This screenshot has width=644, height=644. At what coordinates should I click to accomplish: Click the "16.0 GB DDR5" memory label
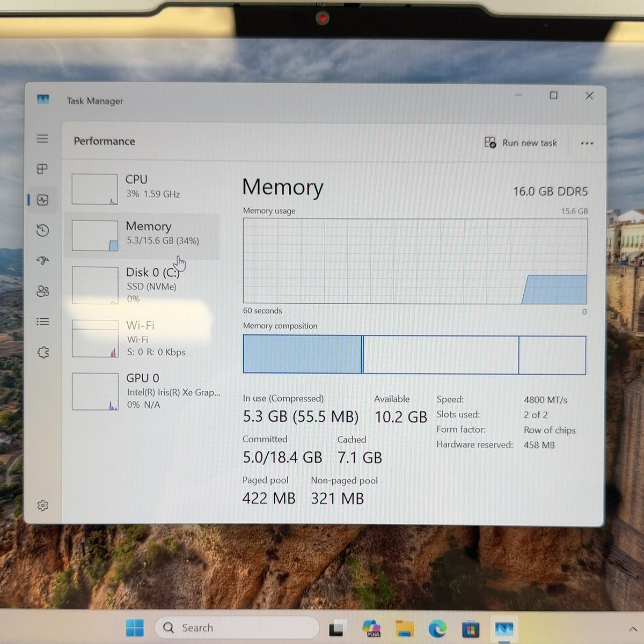pyautogui.click(x=550, y=192)
